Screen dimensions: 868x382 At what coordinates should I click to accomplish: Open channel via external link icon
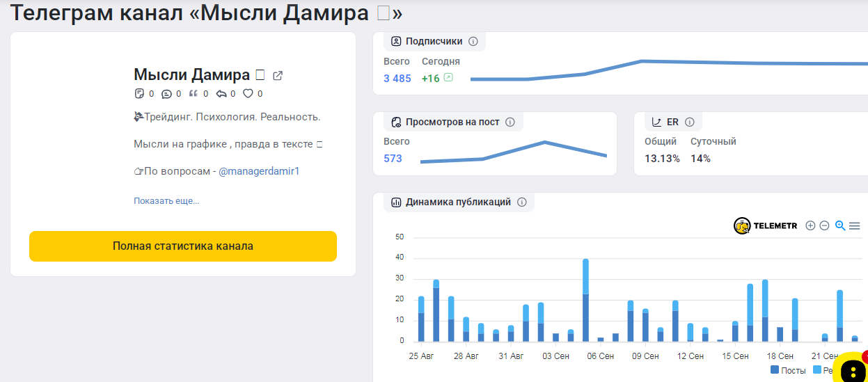pyautogui.click(x=278, y=76)
